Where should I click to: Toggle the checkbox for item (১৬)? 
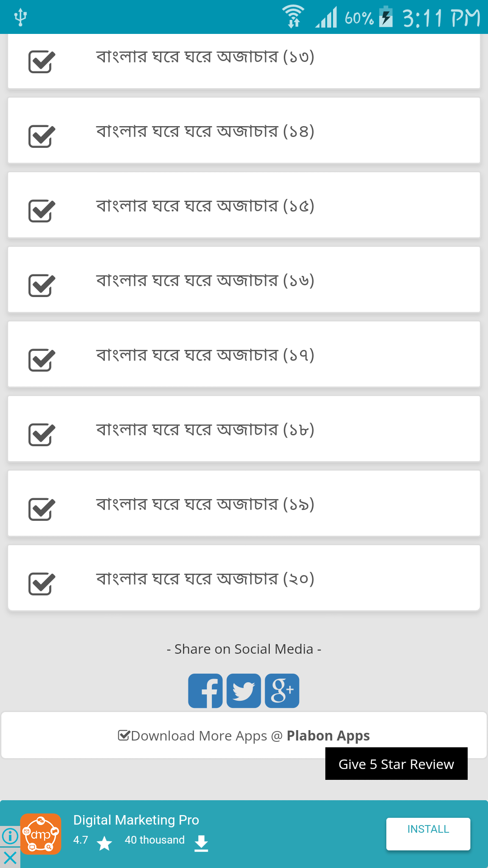tap(42, 285)
